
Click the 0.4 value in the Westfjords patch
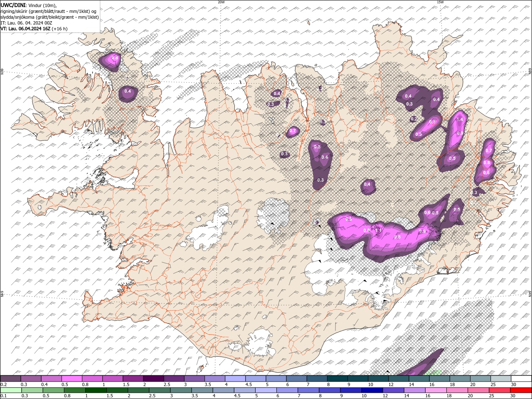click(128, 91)
